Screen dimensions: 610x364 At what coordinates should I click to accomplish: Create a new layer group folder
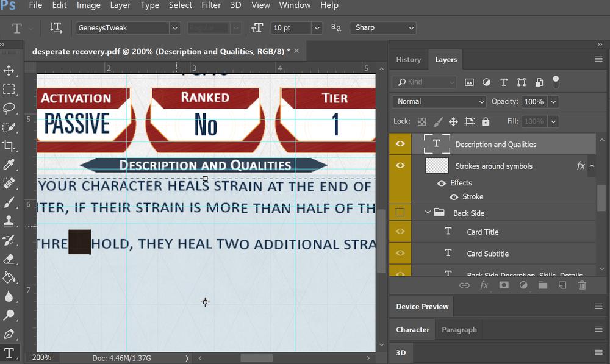543,285
